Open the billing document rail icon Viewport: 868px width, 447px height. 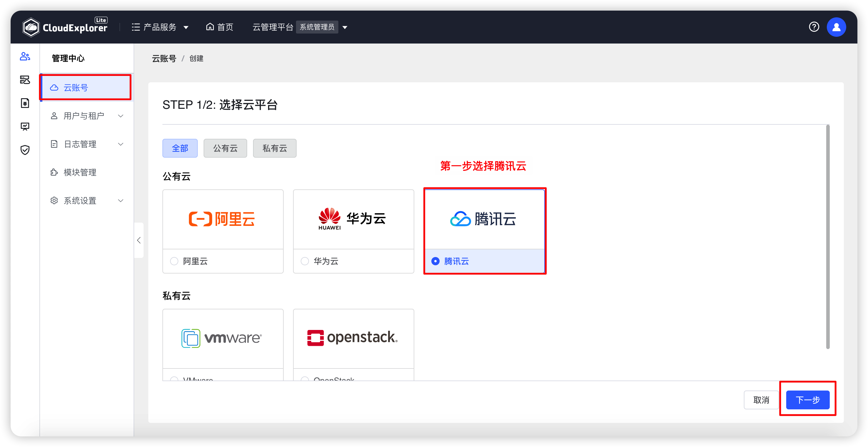click(x=25, y=103)
